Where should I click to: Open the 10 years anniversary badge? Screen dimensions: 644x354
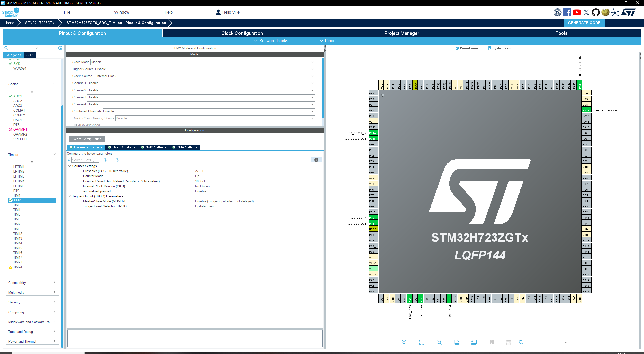557,12
